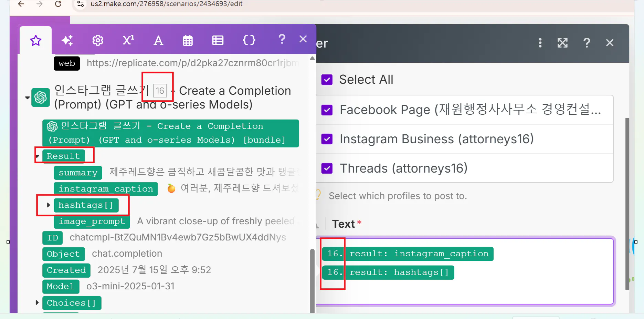
Task: Insert the hashtags[] variable pill
Action: click(x=86, y=205)
